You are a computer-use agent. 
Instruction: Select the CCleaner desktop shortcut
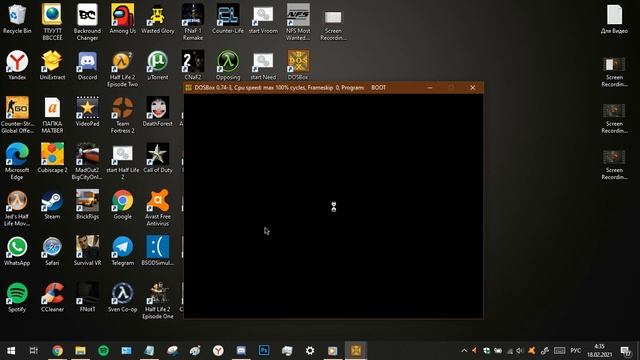52,298
